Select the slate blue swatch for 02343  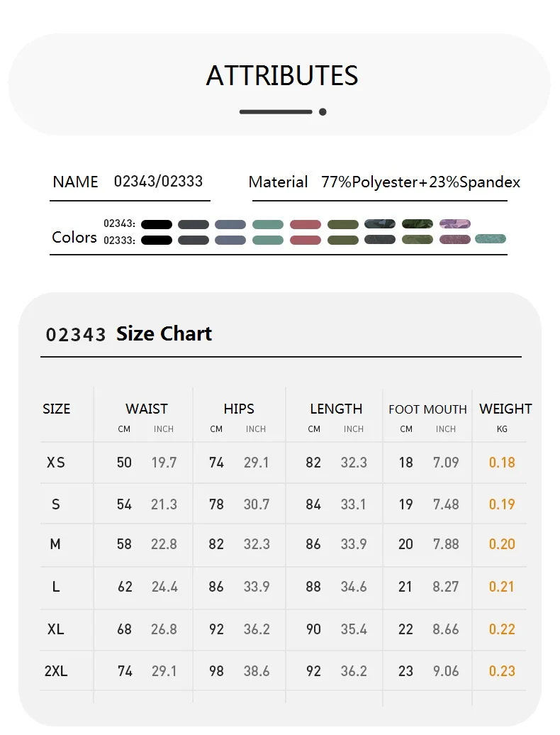point(230,224)
